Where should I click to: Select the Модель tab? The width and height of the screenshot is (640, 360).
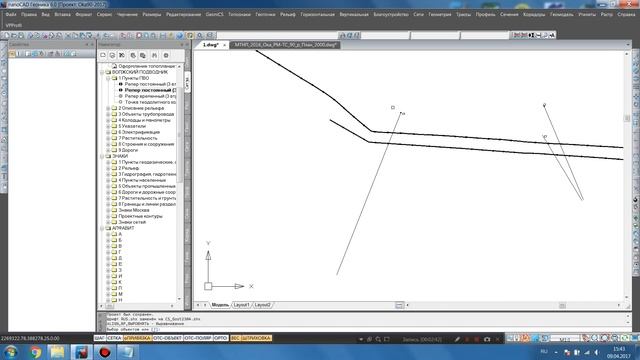pyautogui.click(x=220, y=305)
